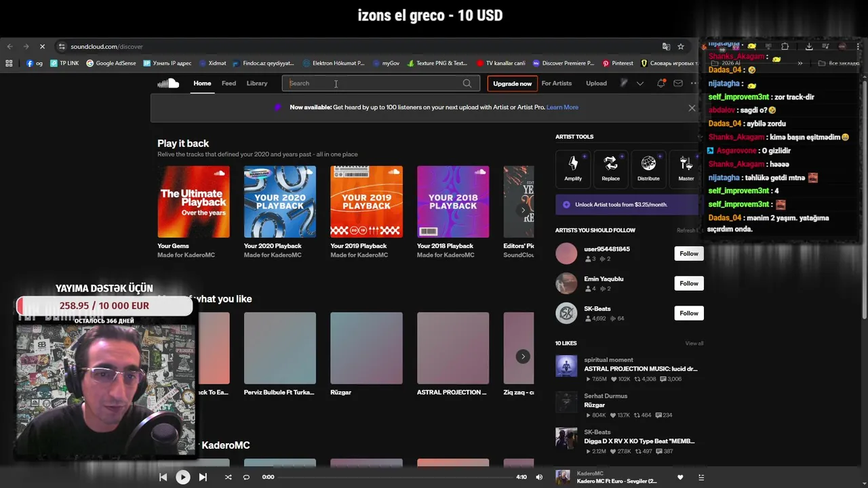Advance the second carousel with arrow
The height and width of the screenshot is (488, 868).
coord(523,357)
